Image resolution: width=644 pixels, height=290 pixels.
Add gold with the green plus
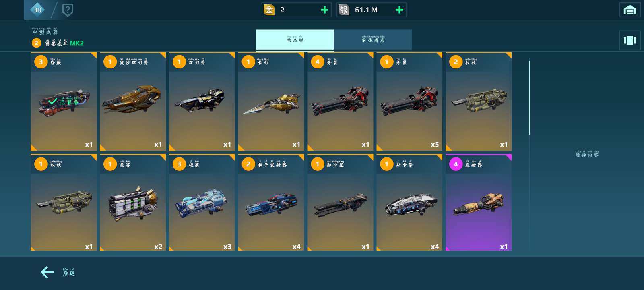tap(324, 10)
